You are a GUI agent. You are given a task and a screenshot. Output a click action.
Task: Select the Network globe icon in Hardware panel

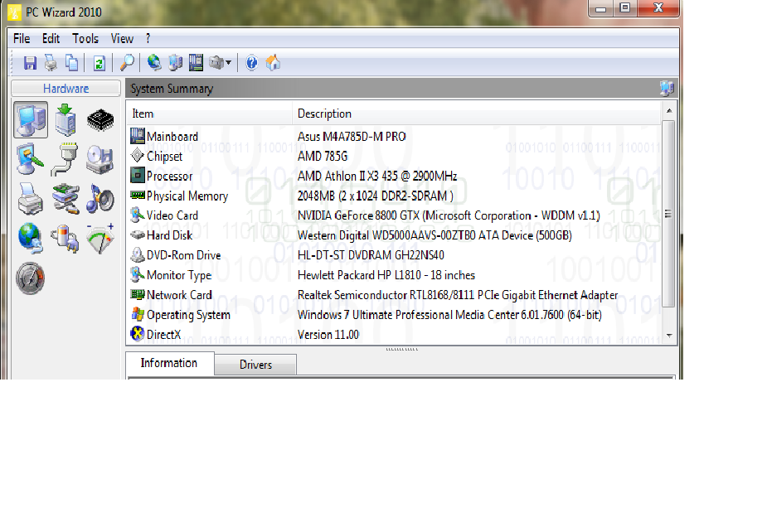coord(31,239)
